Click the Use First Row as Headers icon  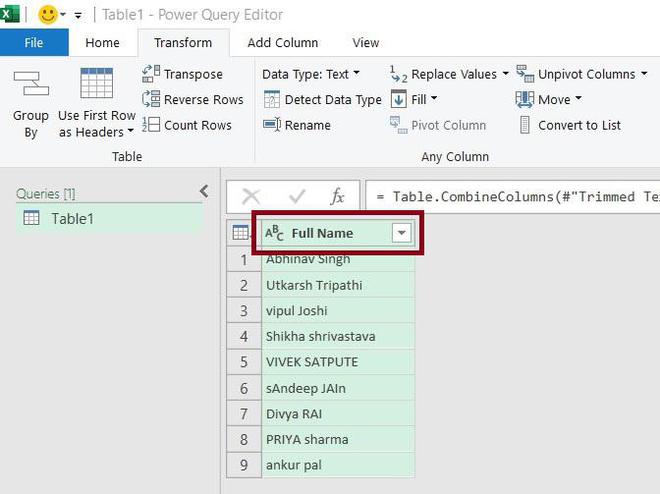pos(96,84)
